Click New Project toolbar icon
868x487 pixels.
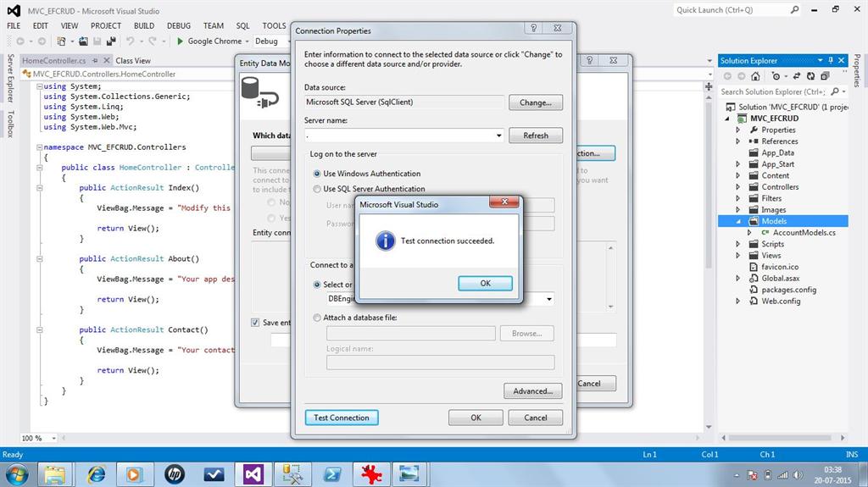tap(61, 42)
